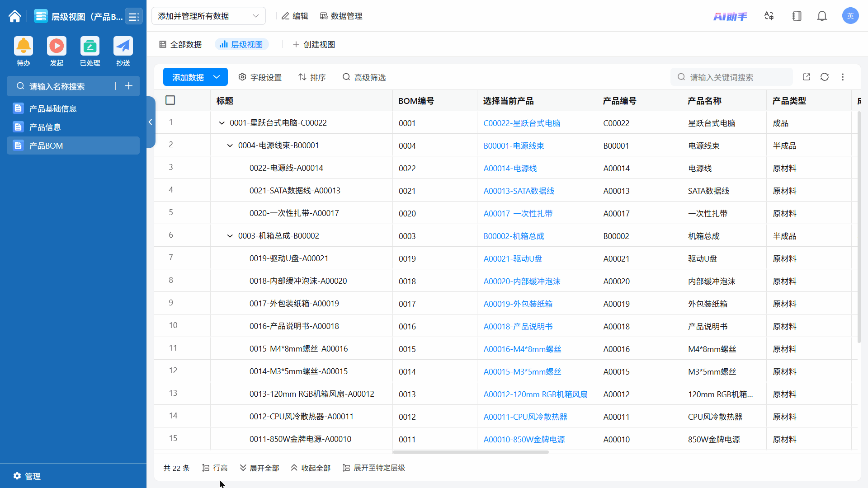868x488 pixels.
Task: Click the refresh icon in table toolbar
Action: click(825, 77)
